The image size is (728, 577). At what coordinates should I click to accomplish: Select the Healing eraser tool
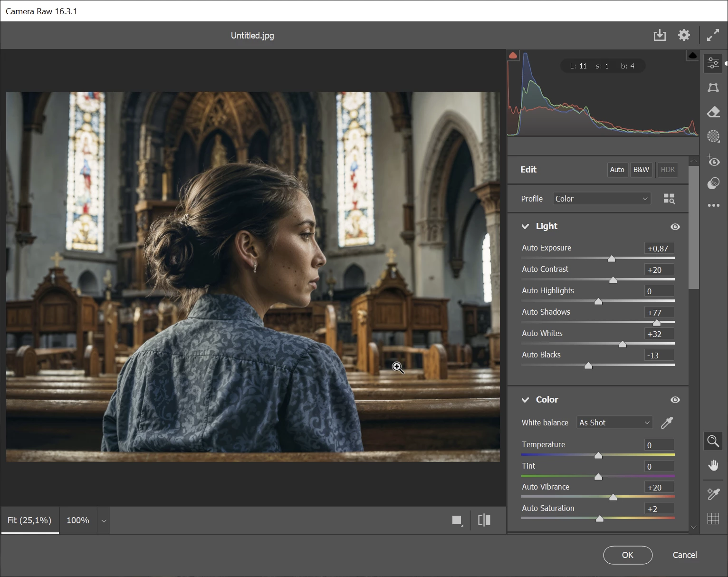point(713,112)
